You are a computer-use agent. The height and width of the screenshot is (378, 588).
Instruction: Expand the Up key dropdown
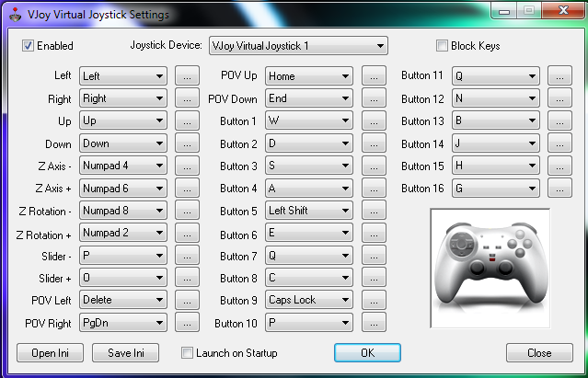(123, 120)
